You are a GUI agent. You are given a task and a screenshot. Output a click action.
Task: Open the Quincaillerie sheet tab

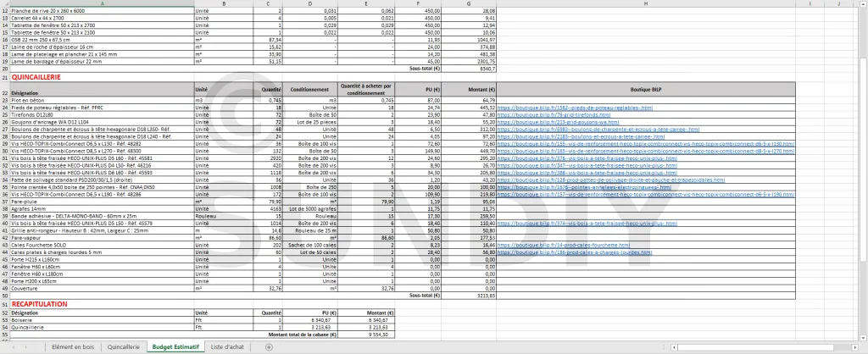[124, 347]
